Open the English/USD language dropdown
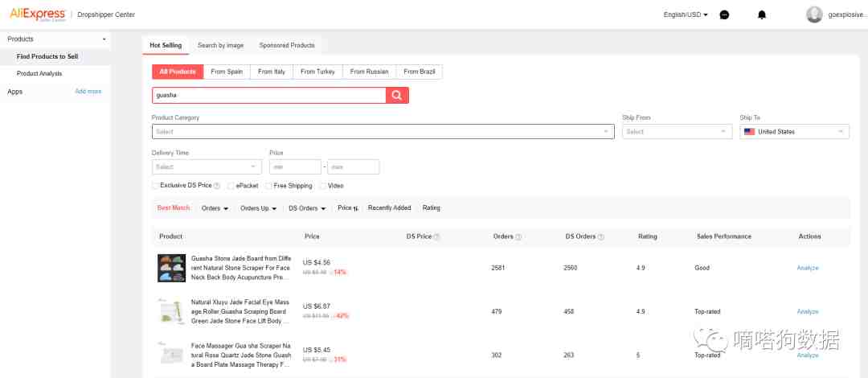868x378 pixels. [x=686, y=15]
